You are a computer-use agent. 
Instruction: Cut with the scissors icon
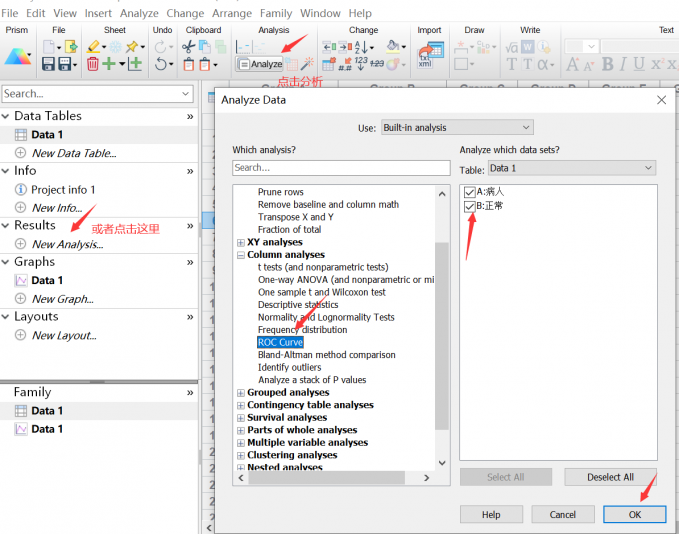click(188, 47)
